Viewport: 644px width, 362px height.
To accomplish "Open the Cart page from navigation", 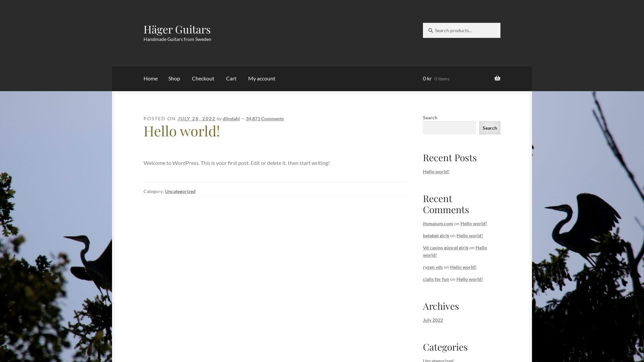I will click(x=231, y=78).
